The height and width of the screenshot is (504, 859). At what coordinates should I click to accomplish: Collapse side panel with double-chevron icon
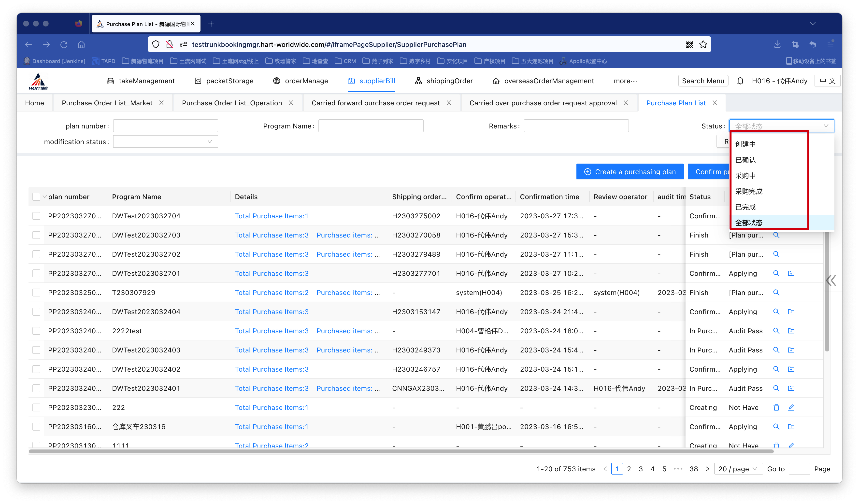(x=831, y=280)
